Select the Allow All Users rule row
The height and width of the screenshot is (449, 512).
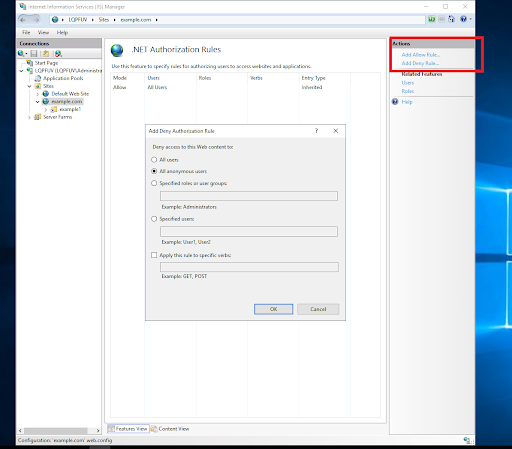[245, 87]
